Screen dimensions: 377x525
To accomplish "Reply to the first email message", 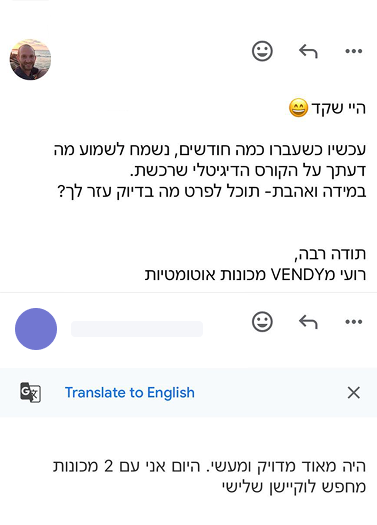I will [x=308, y=51].
